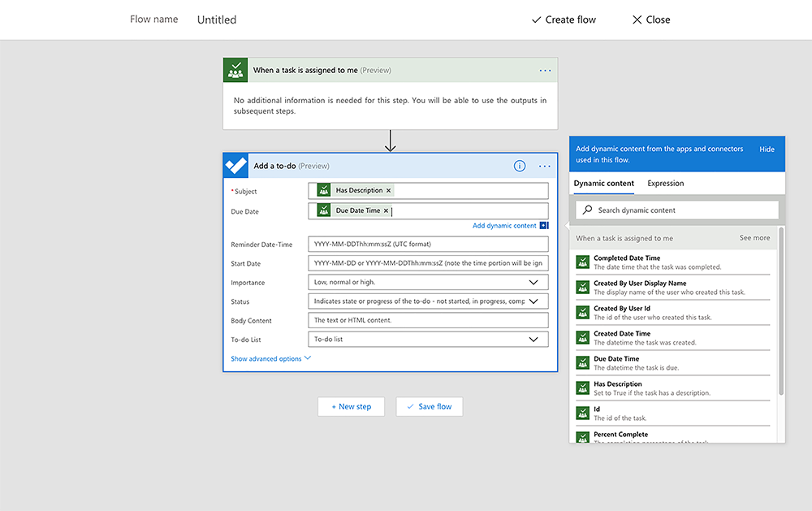
Task: Click the Reminder Date-Time input field
Action: pyautogui.click(x=428, y=244)
